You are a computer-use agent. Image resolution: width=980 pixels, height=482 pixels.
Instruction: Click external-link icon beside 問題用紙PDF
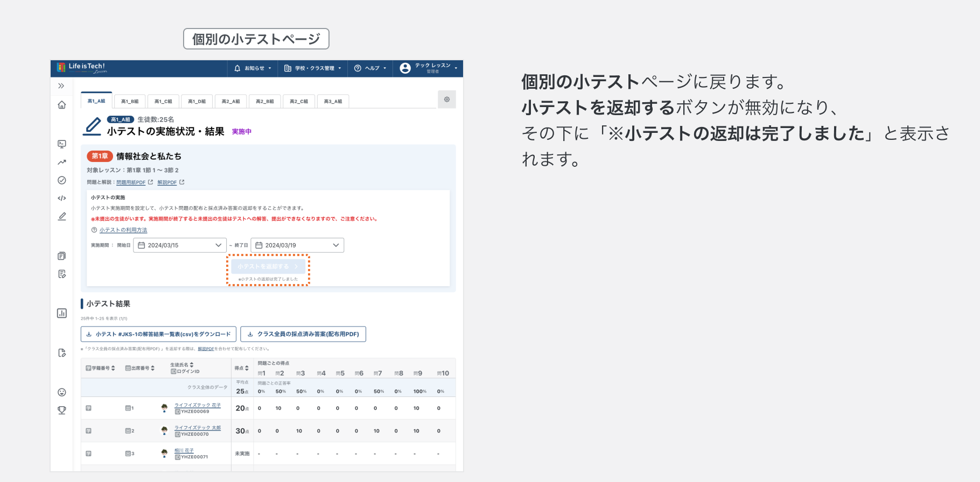point(150,182)
